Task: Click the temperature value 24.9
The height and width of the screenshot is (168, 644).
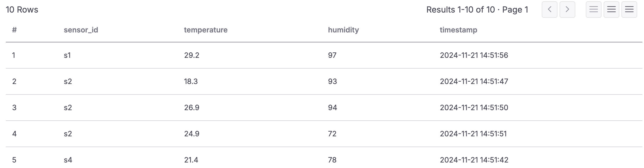Action: 192,133
